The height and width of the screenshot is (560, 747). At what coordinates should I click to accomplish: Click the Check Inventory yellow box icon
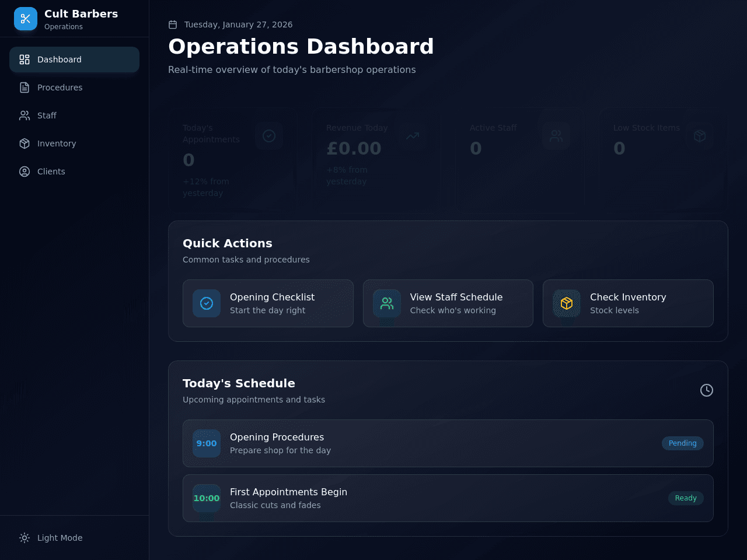pyautogui.click(x=567, y=303)
